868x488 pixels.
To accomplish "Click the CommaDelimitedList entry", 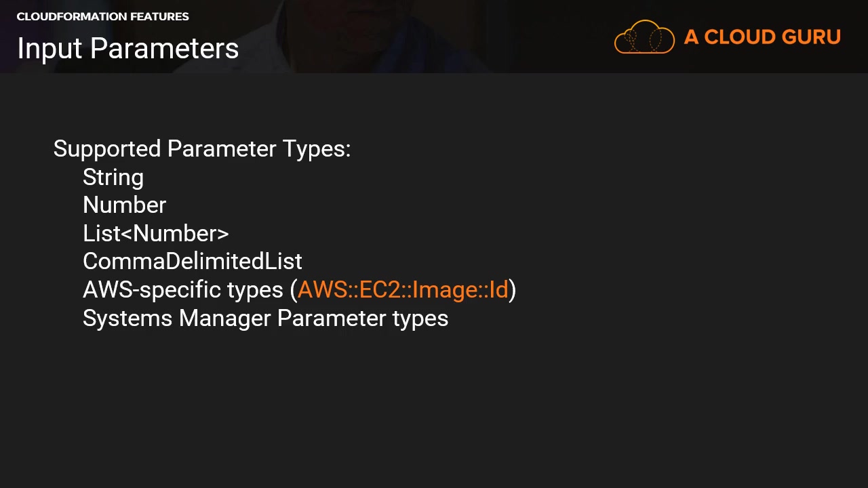I will [193, 262].
